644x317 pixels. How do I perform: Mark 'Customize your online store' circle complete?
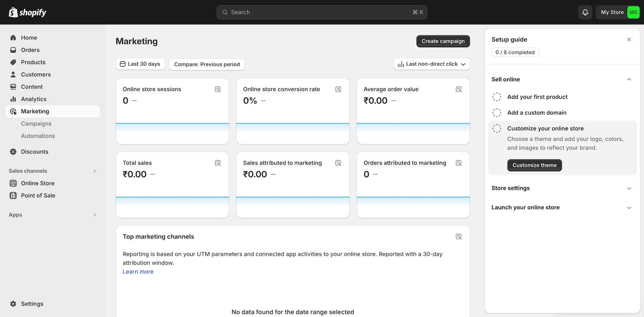[497, 128]
